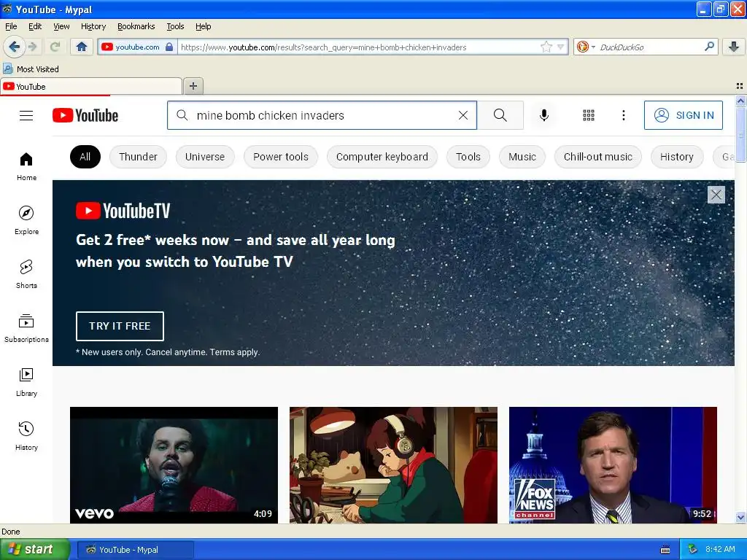Click YouTube - Mypal taskbar button

(135, 550)
